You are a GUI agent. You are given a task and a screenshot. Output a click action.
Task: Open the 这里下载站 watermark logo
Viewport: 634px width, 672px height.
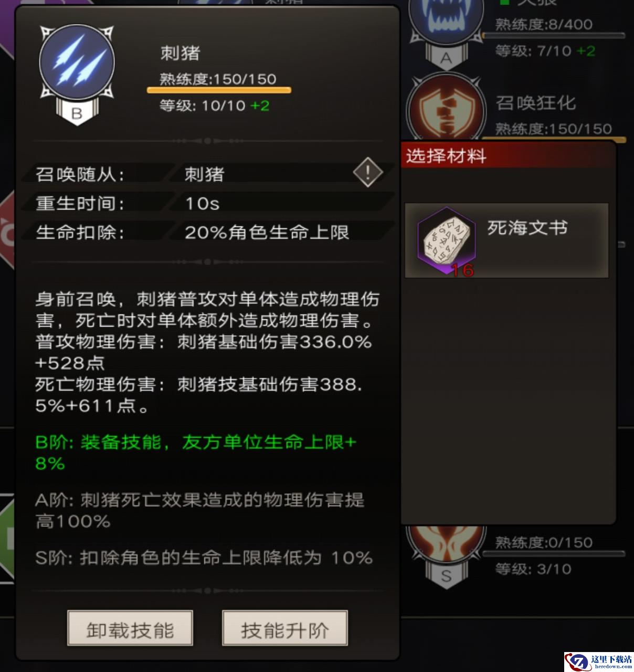click(x=599, y=661)
